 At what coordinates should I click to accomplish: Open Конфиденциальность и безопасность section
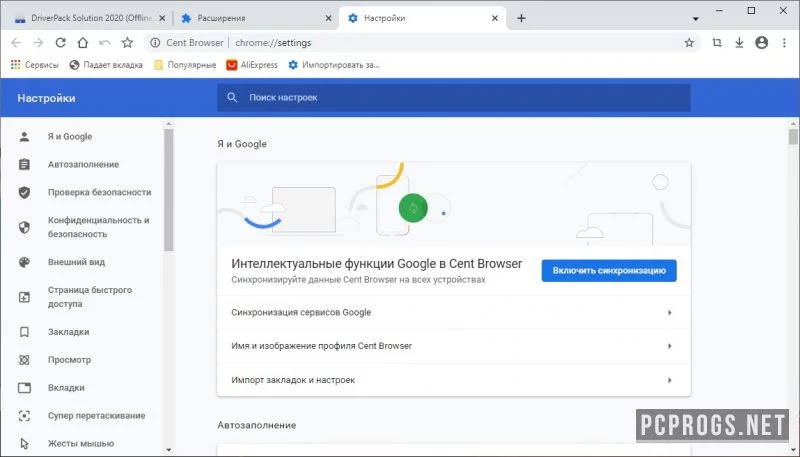point(98,227)
